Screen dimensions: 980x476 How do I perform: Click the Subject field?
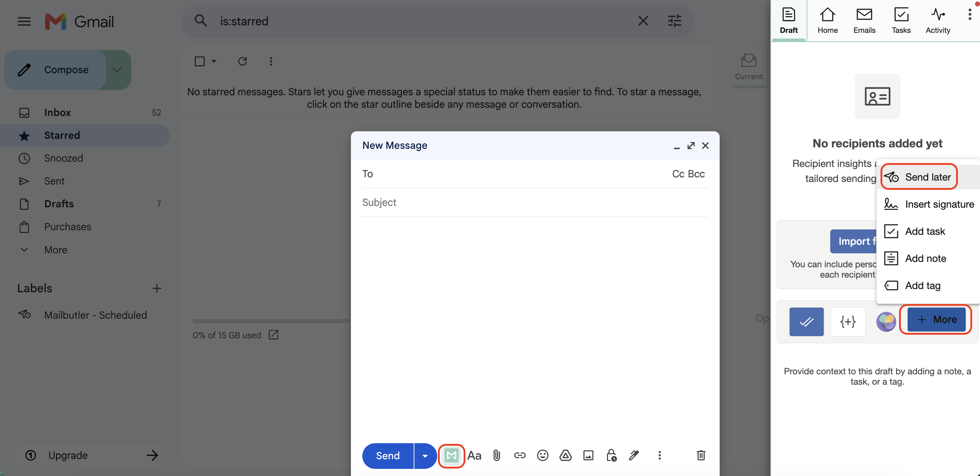pyautogui.click(x=535, y=202)
